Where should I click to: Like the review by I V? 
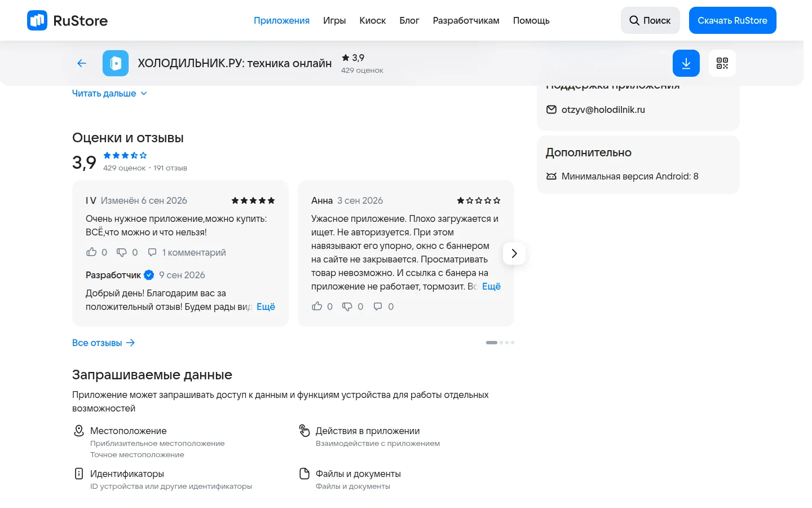(91, 252)
